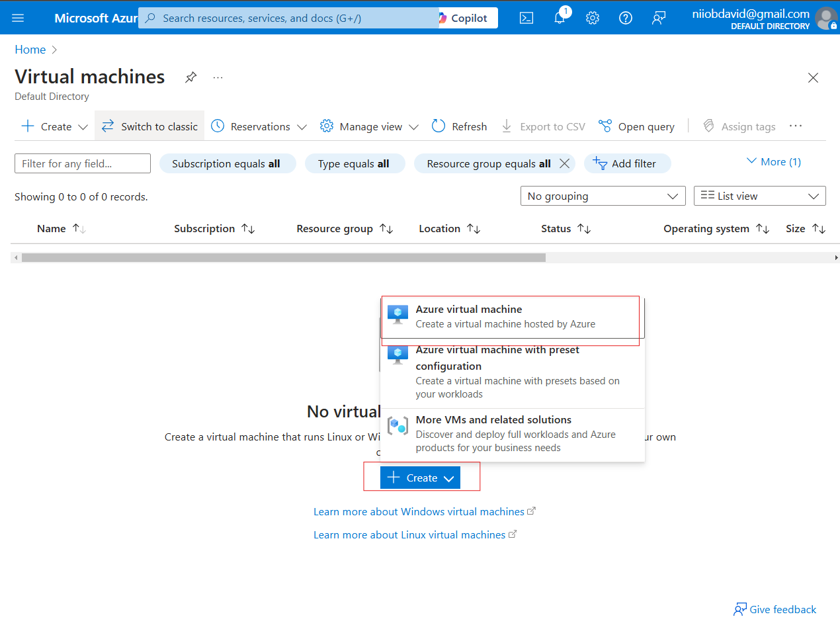840x633 pixels.
Task: Expand More (1) filters
Action: click(x=773, y=162)
